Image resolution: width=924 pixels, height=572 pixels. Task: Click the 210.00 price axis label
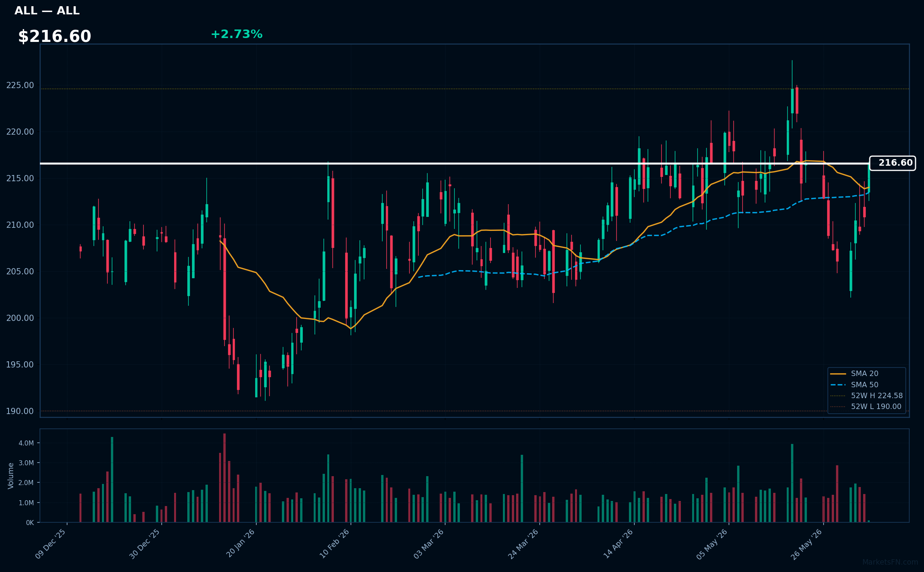click(20, 225)
